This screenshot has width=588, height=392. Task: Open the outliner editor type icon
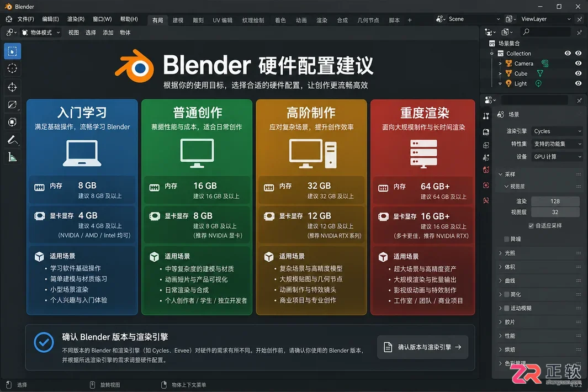pos(490,32)
